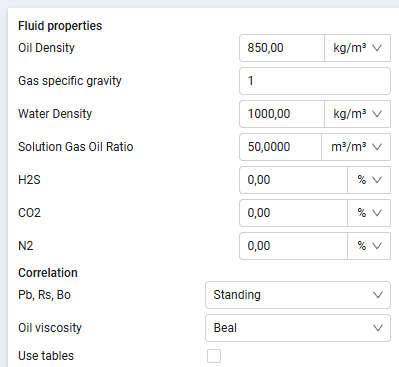Click the Oil Density label

tap(46, 48)
